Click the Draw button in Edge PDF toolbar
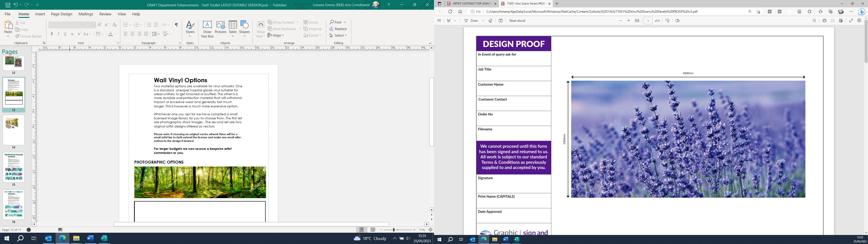The height and width of the screenshot is (244, 868). click(x=471, y=21)
